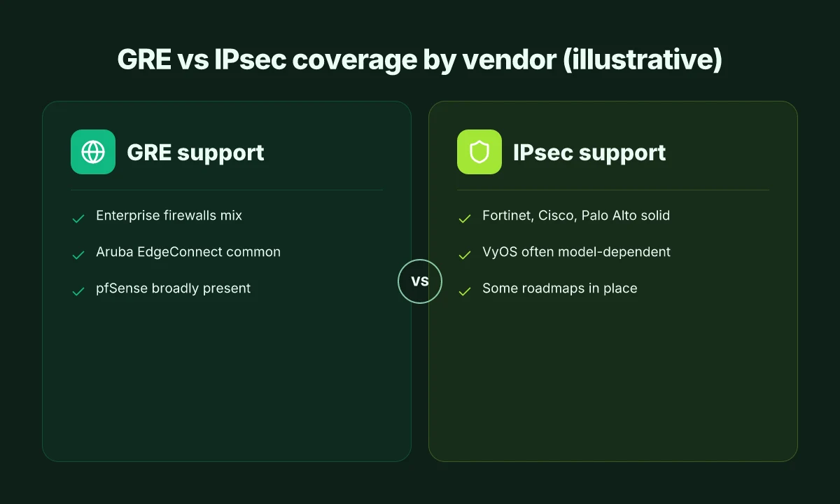
Task: Click the main title GRE vs IPsec coverage
Action: (420, 60)
